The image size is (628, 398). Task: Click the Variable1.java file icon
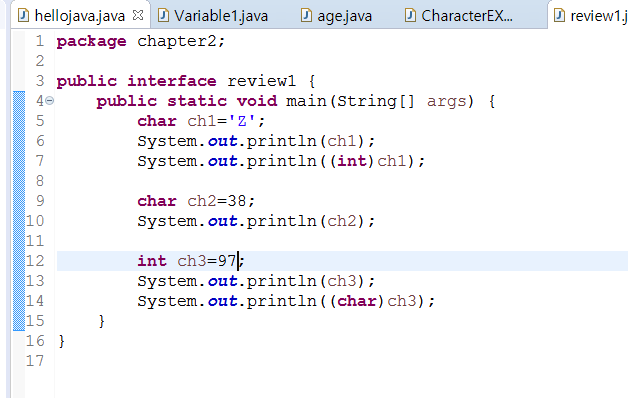pos(163,16)
